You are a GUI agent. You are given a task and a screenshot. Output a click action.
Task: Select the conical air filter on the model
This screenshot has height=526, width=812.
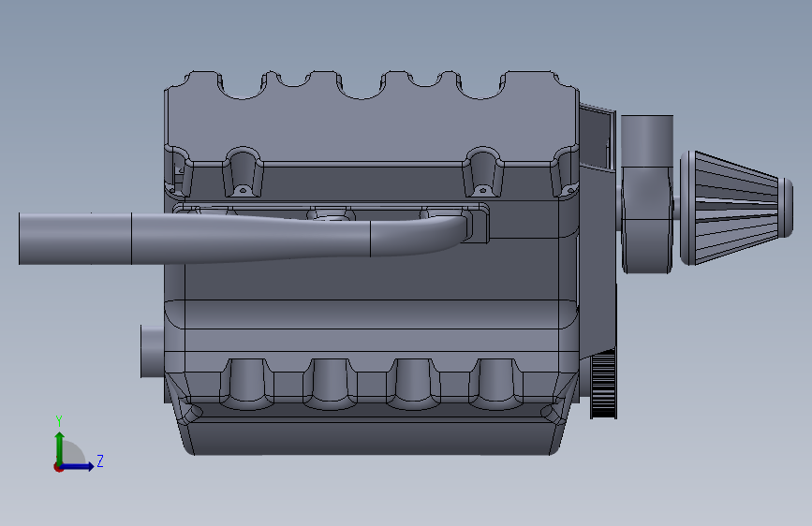click(736, 208)
